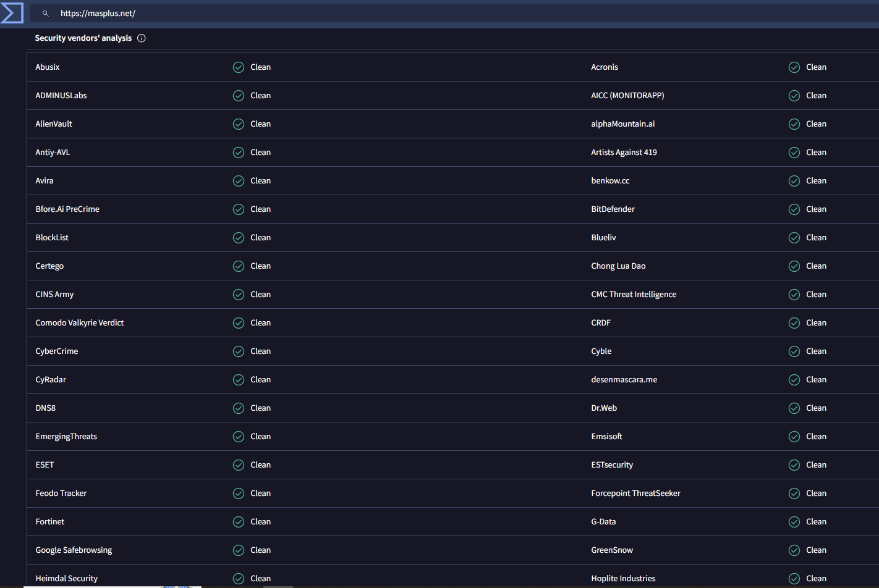Click the clean checkmark icon for Blueliv
Image resolution: width=879 pixels, height=588 pixels.
pos(794,238)
